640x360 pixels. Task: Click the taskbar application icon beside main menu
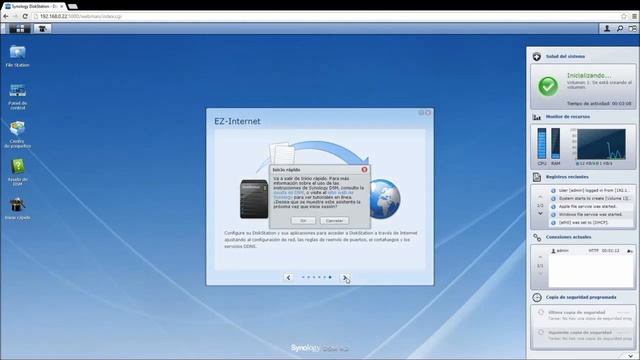click(x=42, y=28)
